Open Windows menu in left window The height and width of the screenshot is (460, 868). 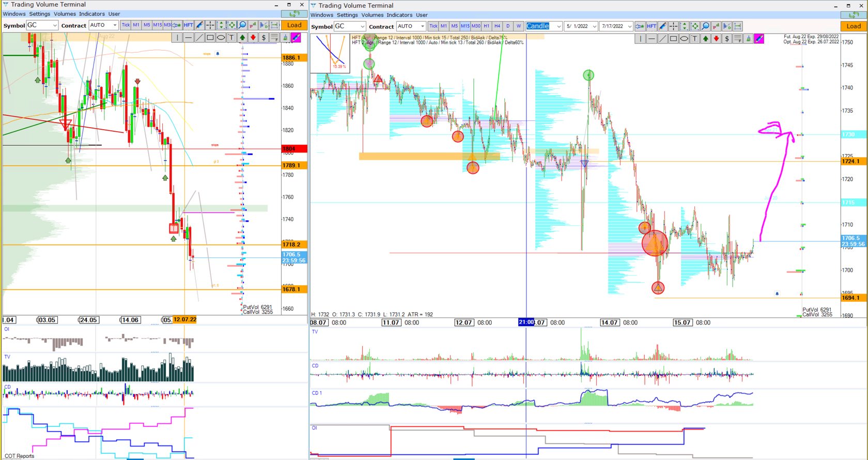point(14,14)
